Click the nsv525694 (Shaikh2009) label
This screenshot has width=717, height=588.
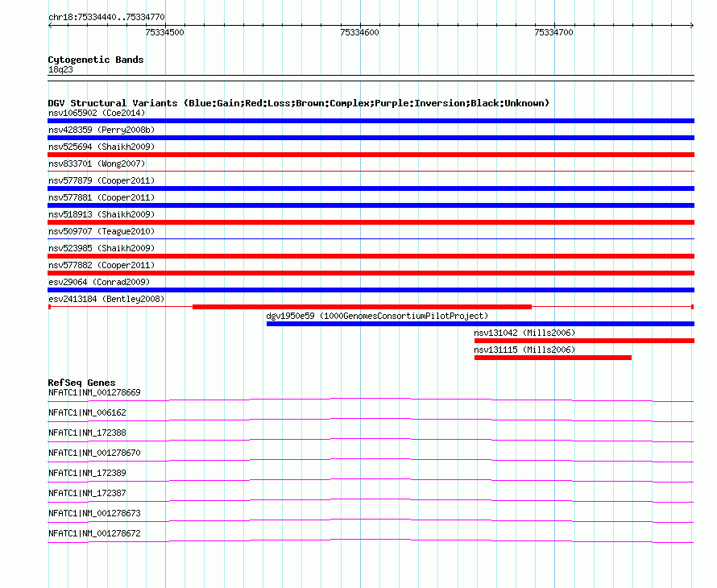click(x=102, y=147)
